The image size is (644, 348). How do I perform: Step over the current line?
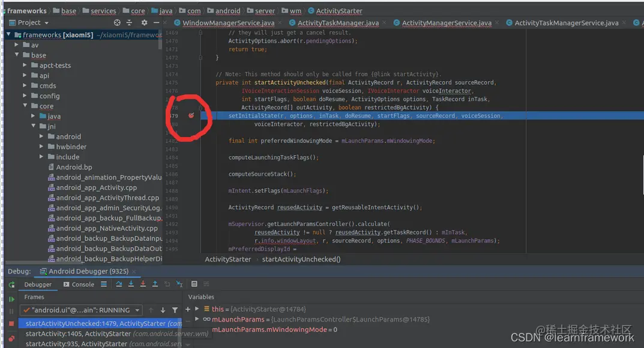pos(119,284)
